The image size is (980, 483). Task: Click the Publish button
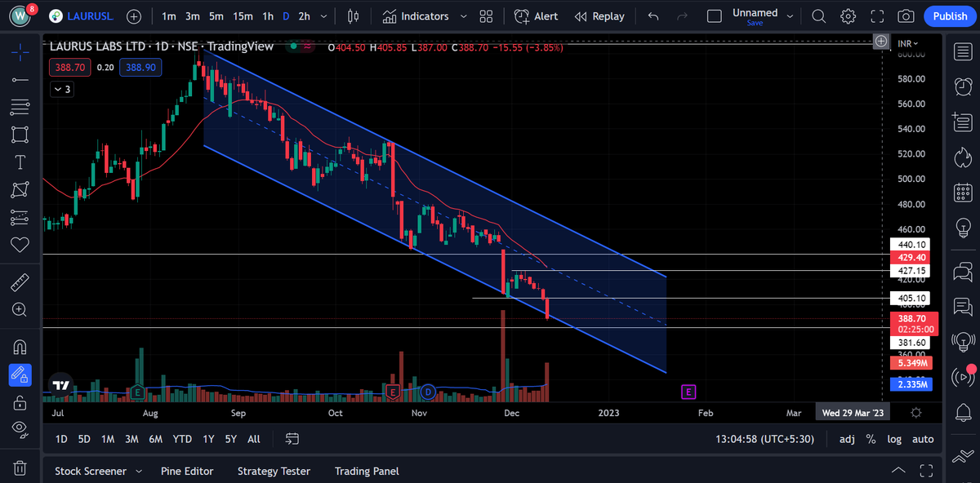pyautogui.click(x=950, y=16)
